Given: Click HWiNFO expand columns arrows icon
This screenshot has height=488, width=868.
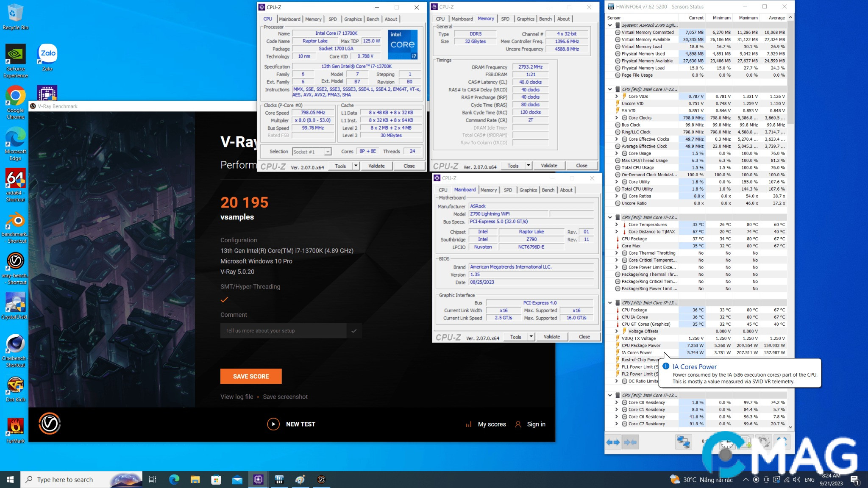Looking at the screenshot, I should click(613, 442).
